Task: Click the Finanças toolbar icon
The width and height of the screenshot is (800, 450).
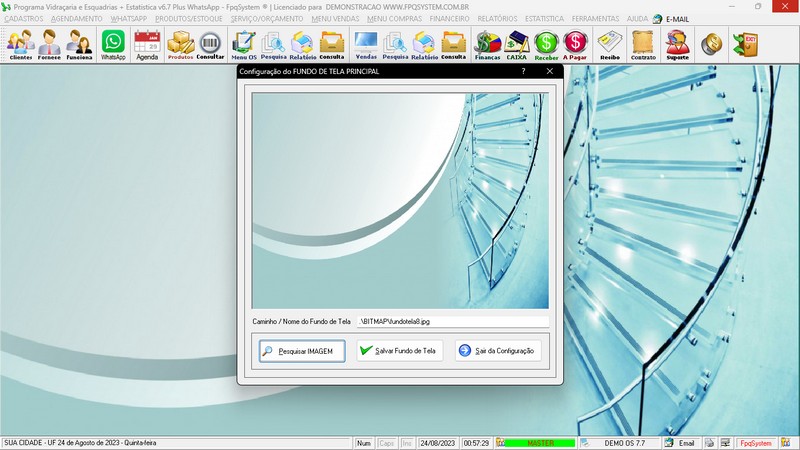Action: 487,45
